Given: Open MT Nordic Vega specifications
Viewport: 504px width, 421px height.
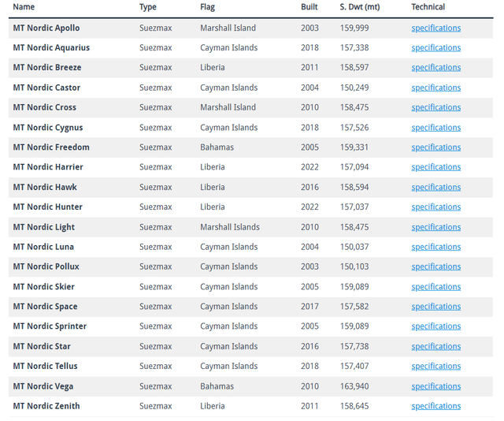Looking at the screenshot, I should 435,386.
